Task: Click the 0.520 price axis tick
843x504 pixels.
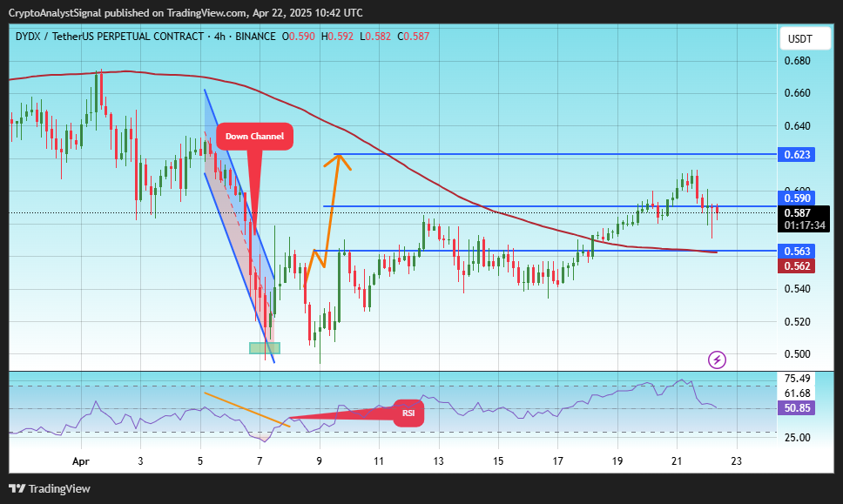Action: click(x=798, y=322)
